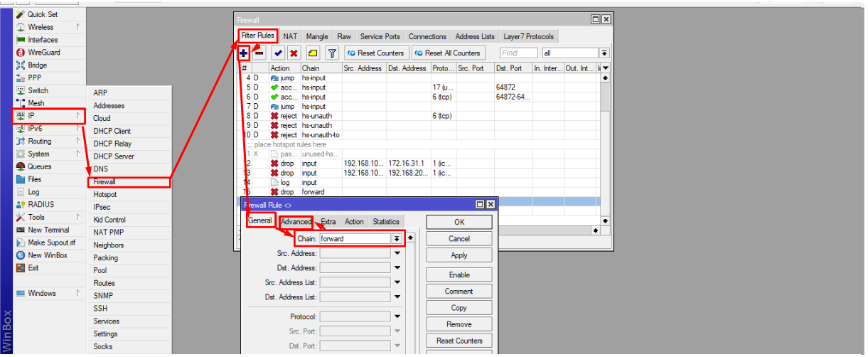Viewport: 868px width, 357px height.
Task: Open WireGuard settings
Action: pos(44,53)
